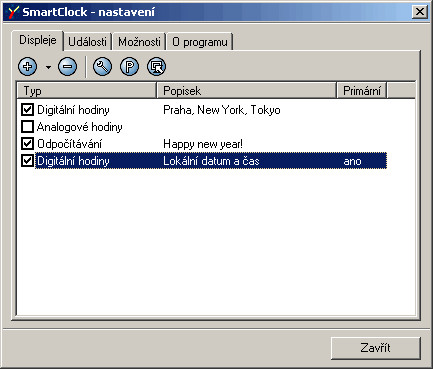Uncheck Digitální hodiny for Praha, New York, Tokyo
This screenshot has height=369, width=433.
[27, 109]
